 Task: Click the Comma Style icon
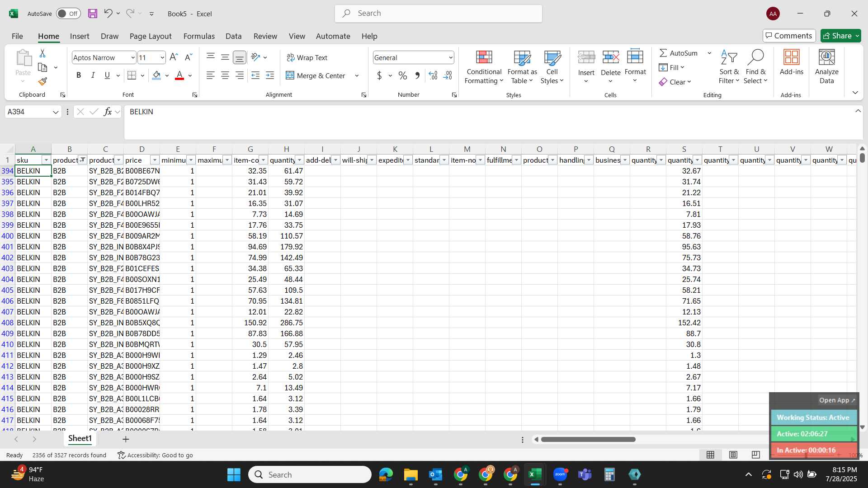[417, 75]
